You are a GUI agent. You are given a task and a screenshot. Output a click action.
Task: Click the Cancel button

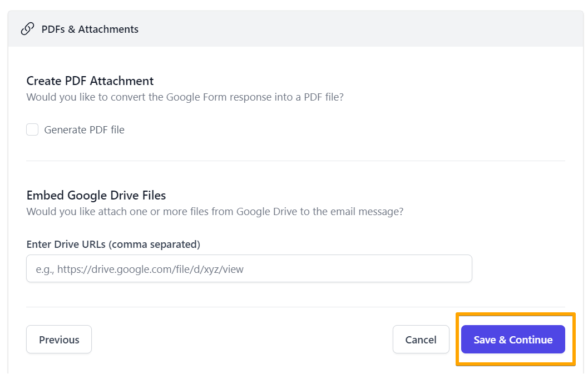click(421, 340)
